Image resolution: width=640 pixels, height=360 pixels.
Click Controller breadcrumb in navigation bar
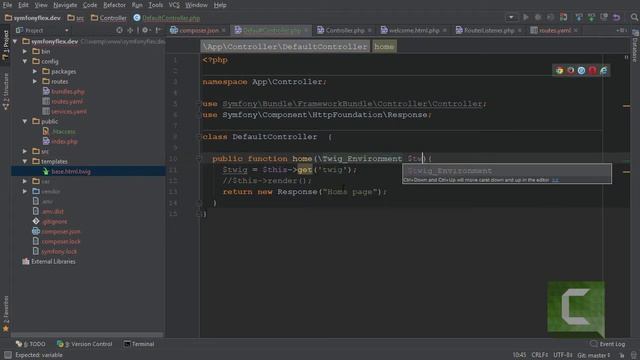[x=109, y=18]
